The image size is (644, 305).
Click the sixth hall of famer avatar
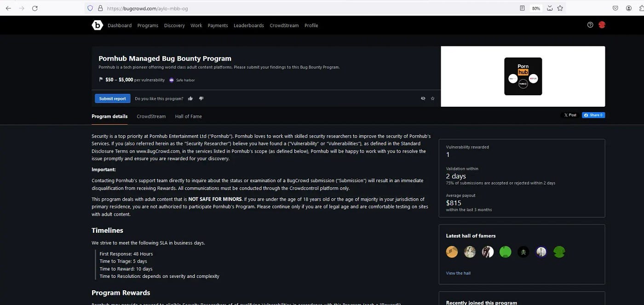tap(541, 252)
